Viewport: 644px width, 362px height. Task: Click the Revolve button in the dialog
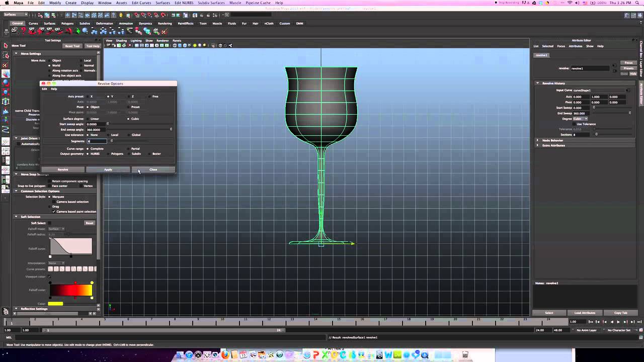[x=63, y=169]
